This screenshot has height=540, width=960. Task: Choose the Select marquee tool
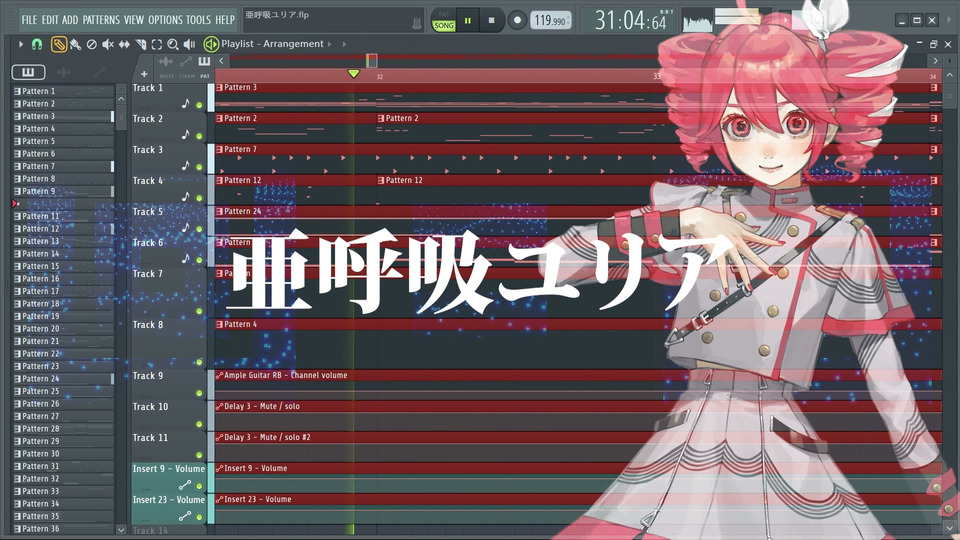[157, 44]
